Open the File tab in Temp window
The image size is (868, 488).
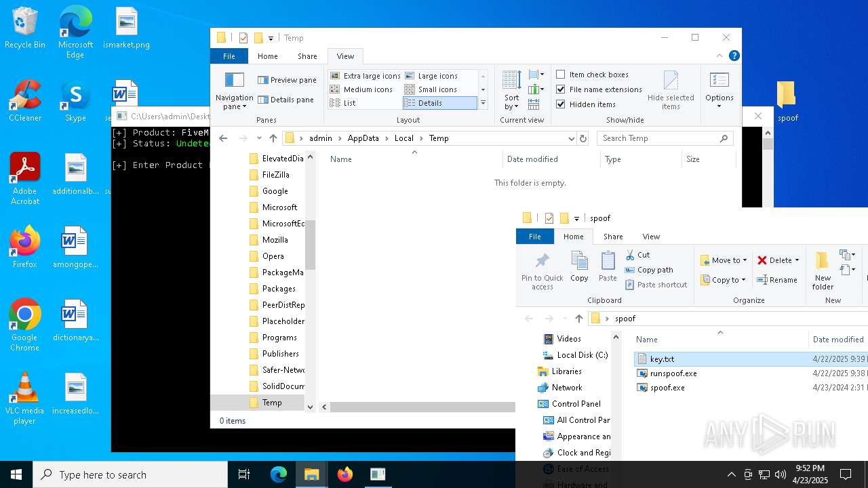pyautogui.click(x=229, y=56)
